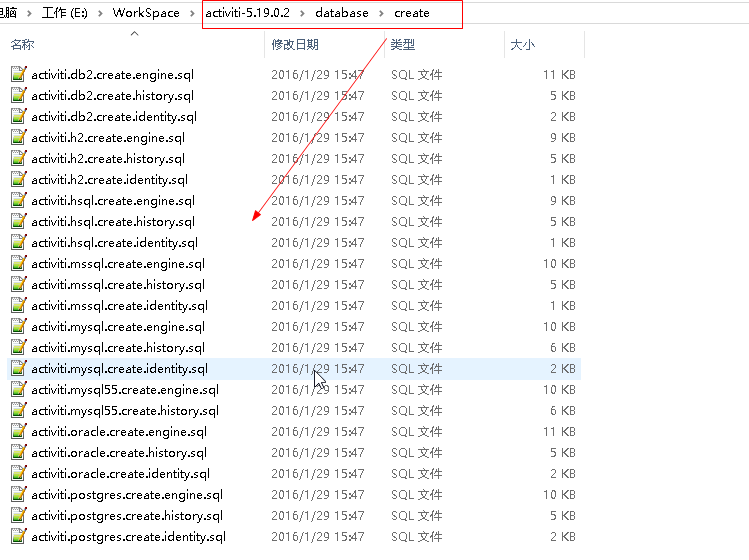Viewport: 749px width, 560px height.
Task: Click the activiti.postgres.create.identity.sql file icon
Action: click(19, 537)
